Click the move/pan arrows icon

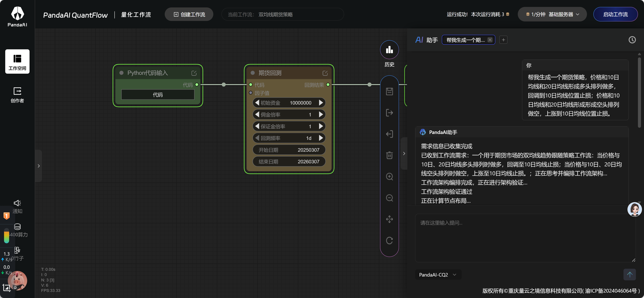click(x=389, y=219)
